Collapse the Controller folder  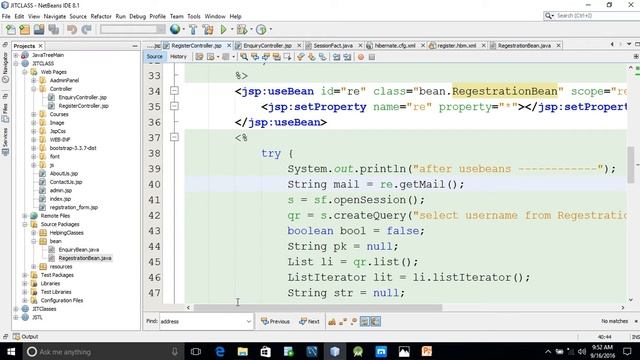pyautogui.click(x=34, y=89)
